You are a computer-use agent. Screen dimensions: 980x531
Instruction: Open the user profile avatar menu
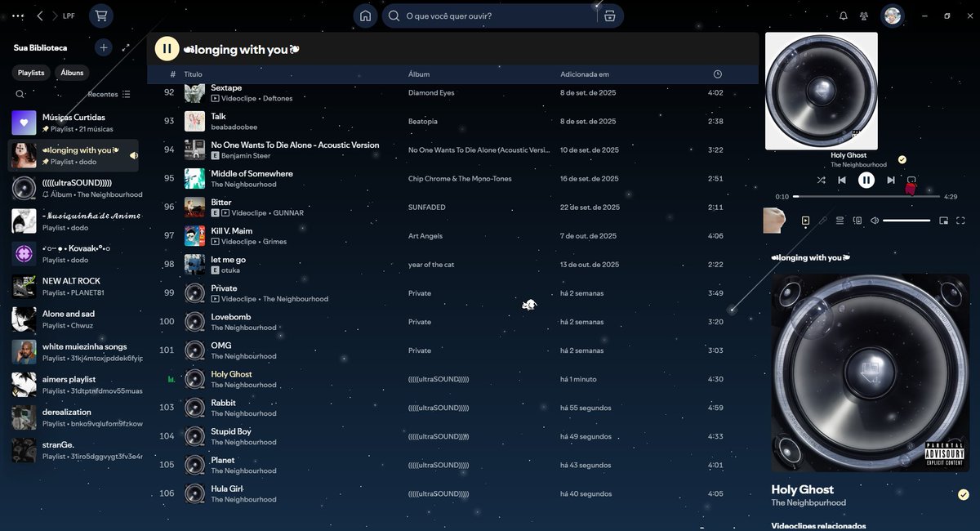(x=892, y=16)
